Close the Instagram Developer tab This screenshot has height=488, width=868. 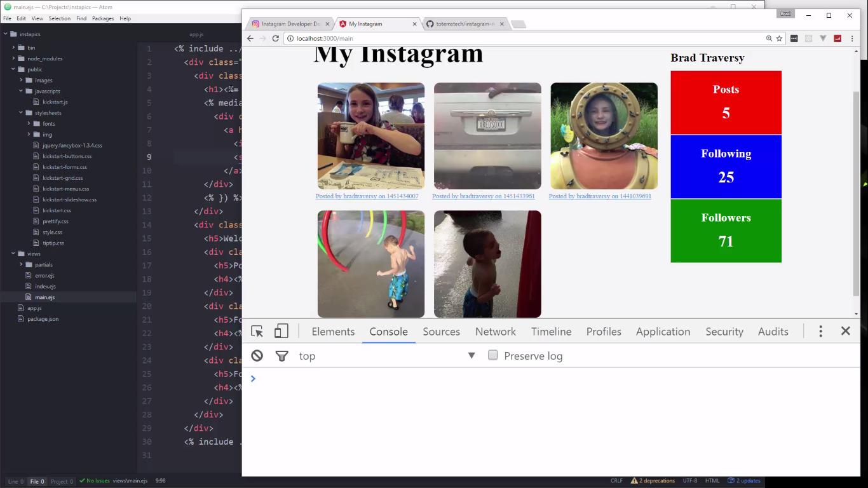pos(329,24)
